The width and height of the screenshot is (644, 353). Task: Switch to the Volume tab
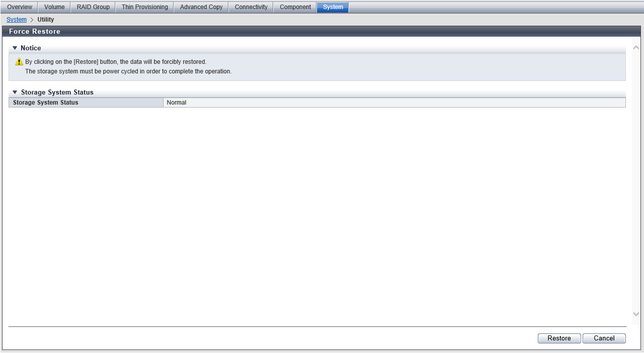54,7
